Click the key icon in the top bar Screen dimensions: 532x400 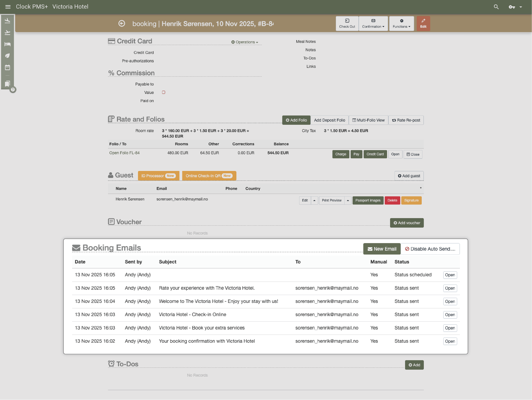[x=511, y=7]
